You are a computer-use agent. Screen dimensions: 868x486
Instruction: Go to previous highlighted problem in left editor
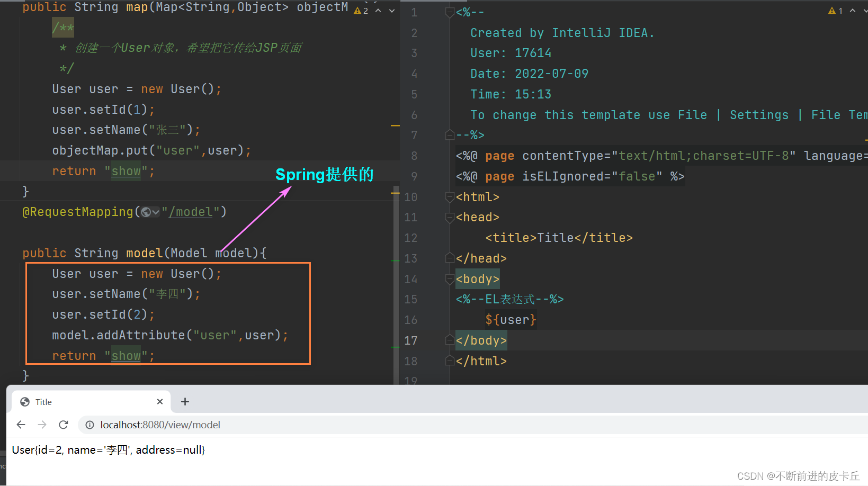click(x=378, y=11)
